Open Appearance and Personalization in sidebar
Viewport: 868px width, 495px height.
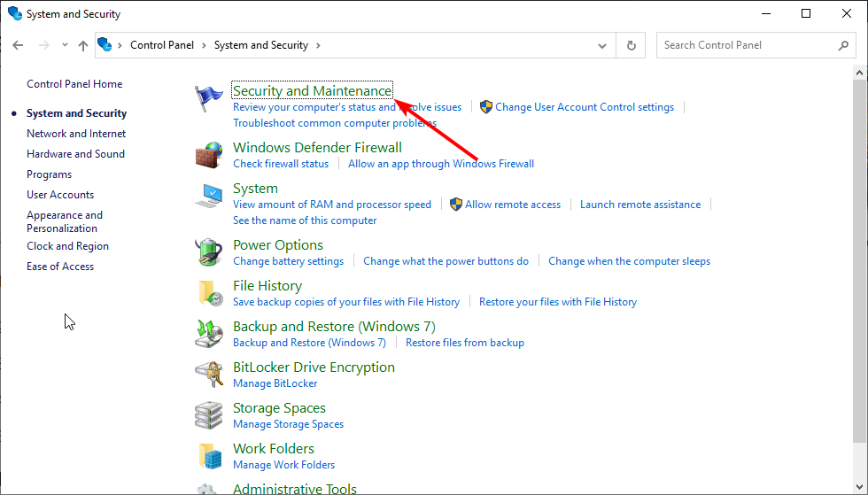coord(65,221)
